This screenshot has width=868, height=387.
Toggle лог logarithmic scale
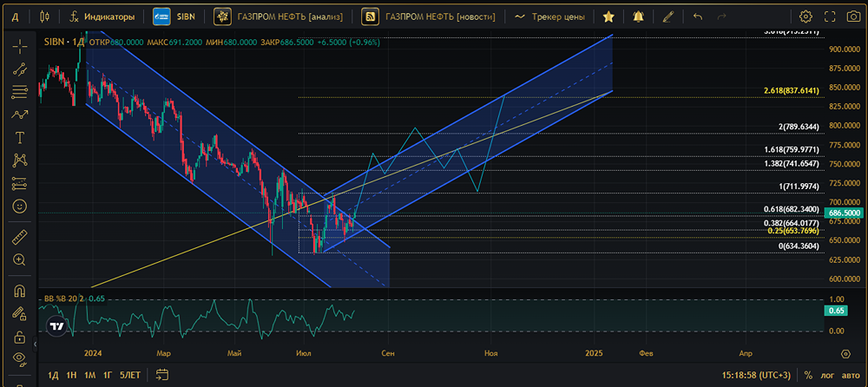[828, 375]
